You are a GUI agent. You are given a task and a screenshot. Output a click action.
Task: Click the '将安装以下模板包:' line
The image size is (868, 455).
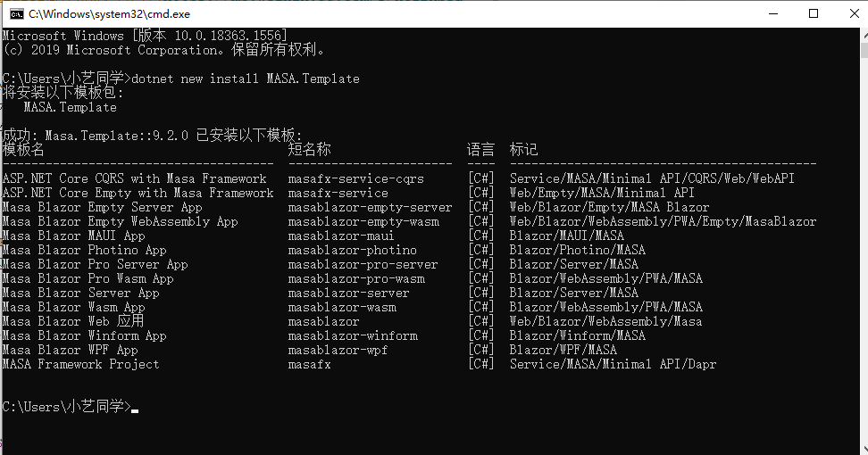(63, 93)
